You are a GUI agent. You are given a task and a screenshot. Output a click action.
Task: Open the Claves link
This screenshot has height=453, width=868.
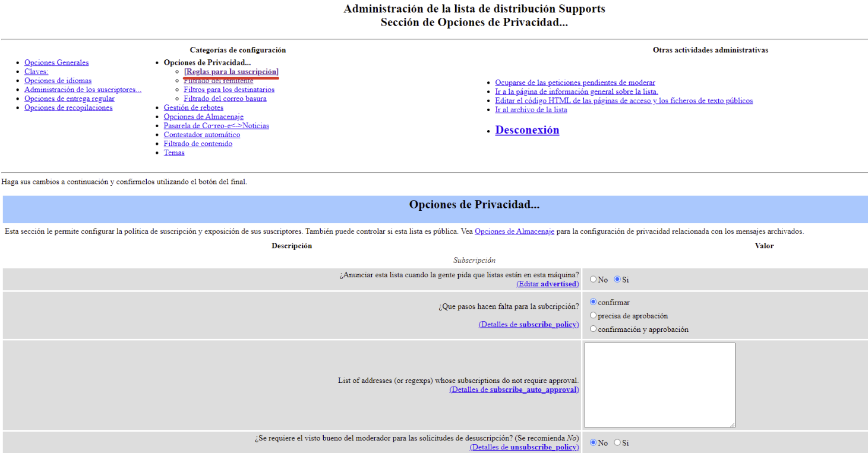(x=36, y=71)
